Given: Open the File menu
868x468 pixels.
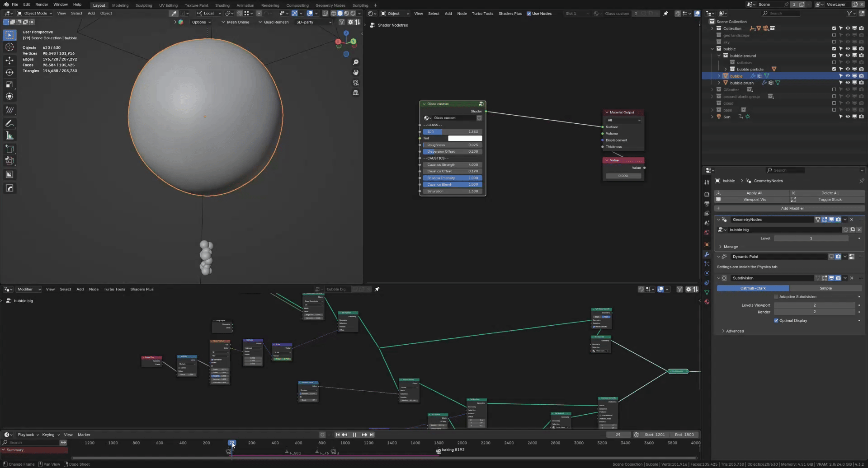Looking at the screenshot, I should (15, 5).
